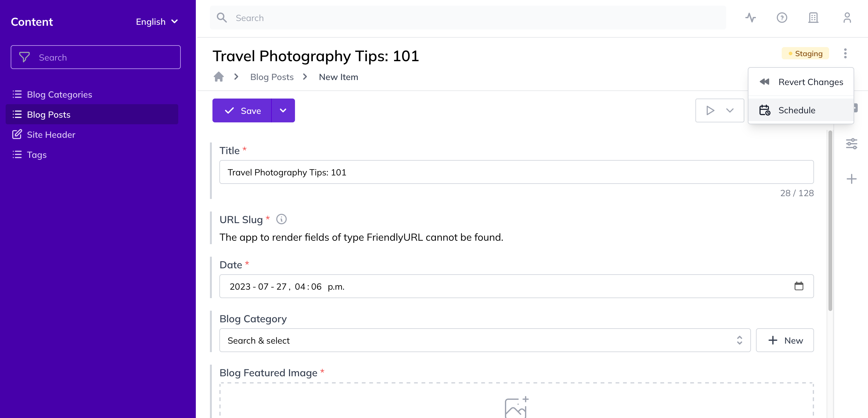Viewport: 868px width, 418px height.
Task: Open Blog Posts in sidebar
Action: point(92,115)
